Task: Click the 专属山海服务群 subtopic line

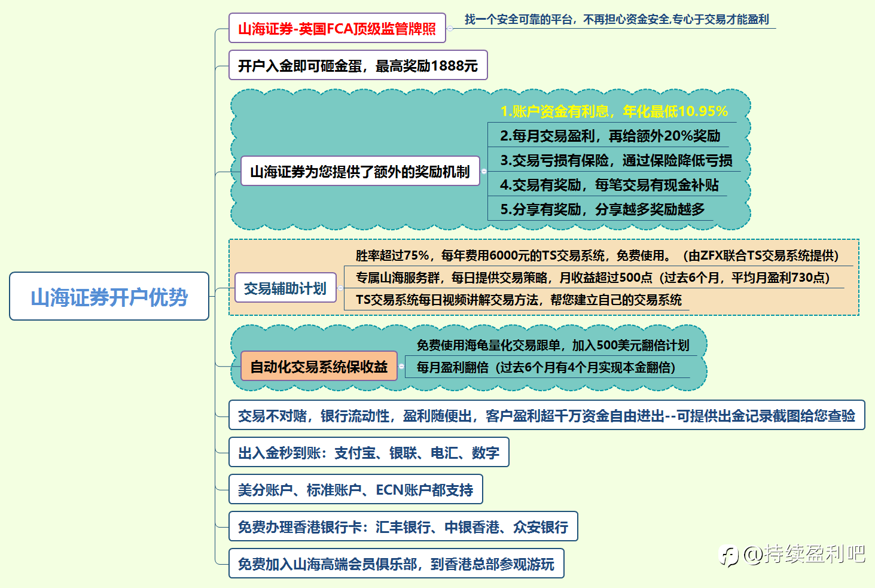Action: coord(593,278)
